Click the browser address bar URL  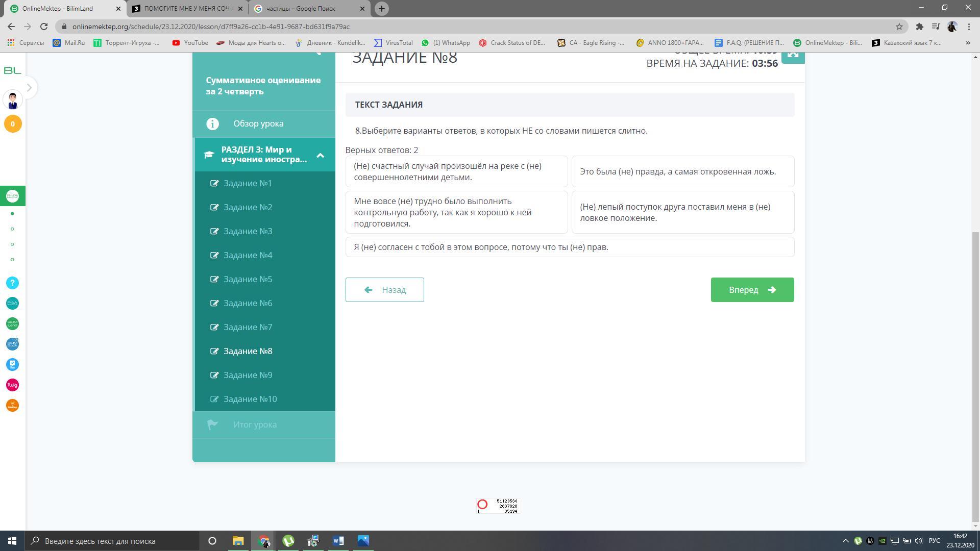211,27
